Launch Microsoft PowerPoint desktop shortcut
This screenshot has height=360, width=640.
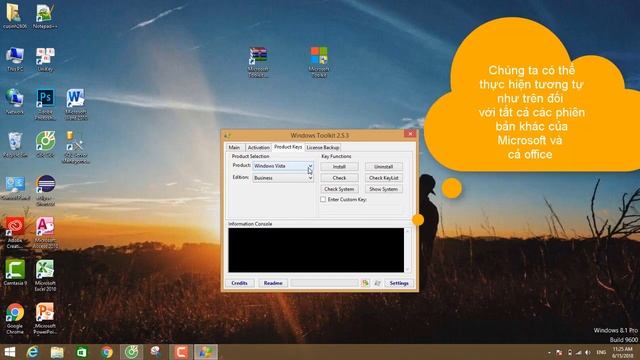coord(45,318)
